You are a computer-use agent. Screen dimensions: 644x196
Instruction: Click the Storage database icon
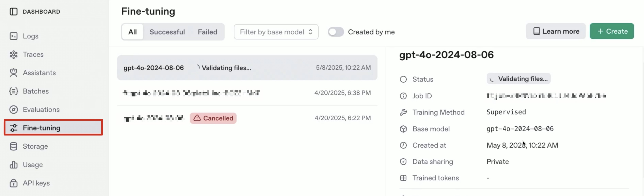[x=13, y=146]
